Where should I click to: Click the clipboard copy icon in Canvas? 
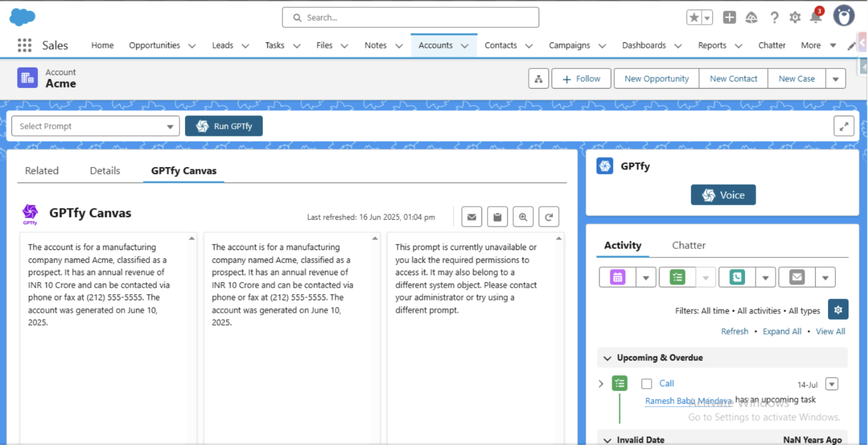497,217
